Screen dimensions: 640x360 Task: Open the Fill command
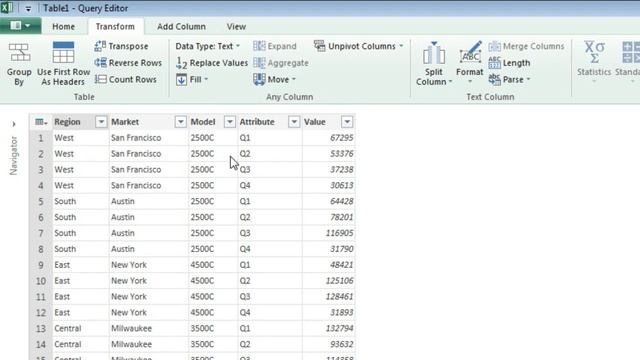pyautogui.click(x=192, y=79)
